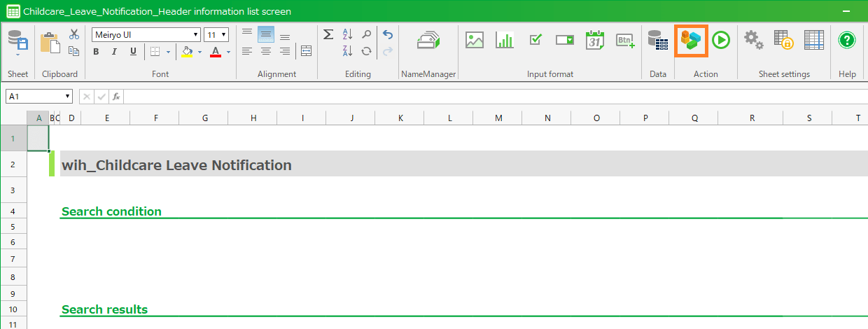This screenshot has height=329, width=868.
Task: Expand the font size dropdown
Action: [x=223, y=35]
